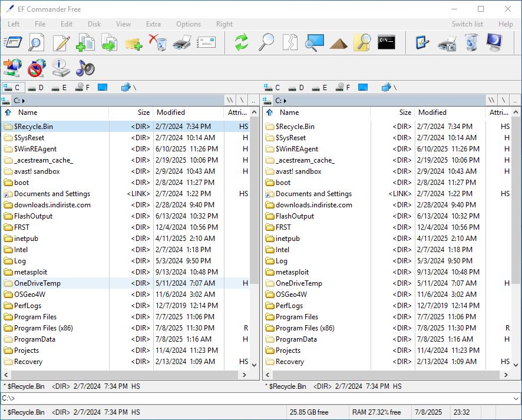Viewport: 522px width, 420px height.
Task: Click the monitor with magnifier icon
Action: pyautogui.click(x=314, y=42)
